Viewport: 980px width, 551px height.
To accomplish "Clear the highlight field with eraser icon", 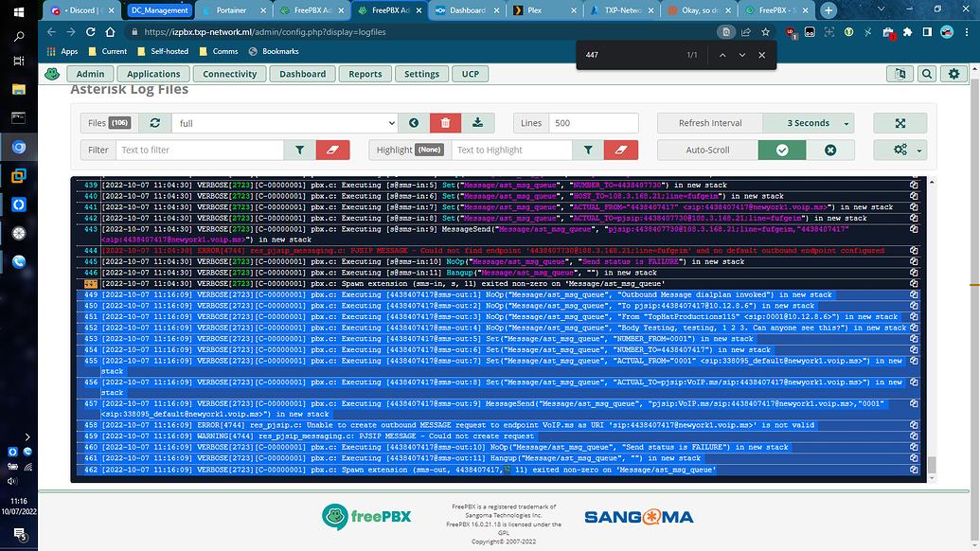I will click(620, 150).
